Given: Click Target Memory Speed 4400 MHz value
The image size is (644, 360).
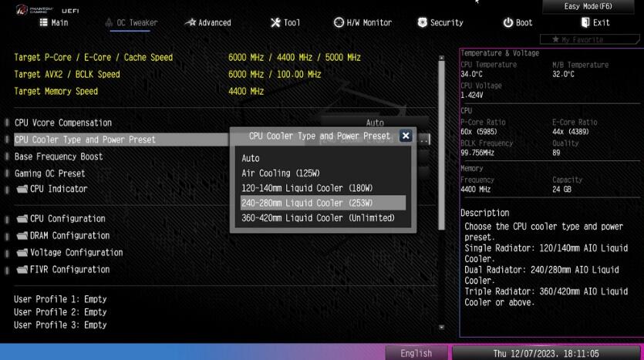Looking at the screenshot, I should pyautogui.click(x=246, y=91).
